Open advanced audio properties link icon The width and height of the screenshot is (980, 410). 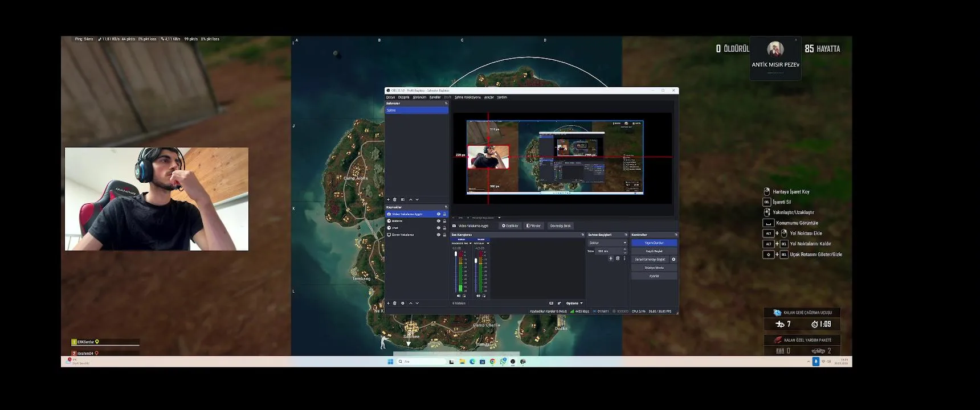[559, 303]
